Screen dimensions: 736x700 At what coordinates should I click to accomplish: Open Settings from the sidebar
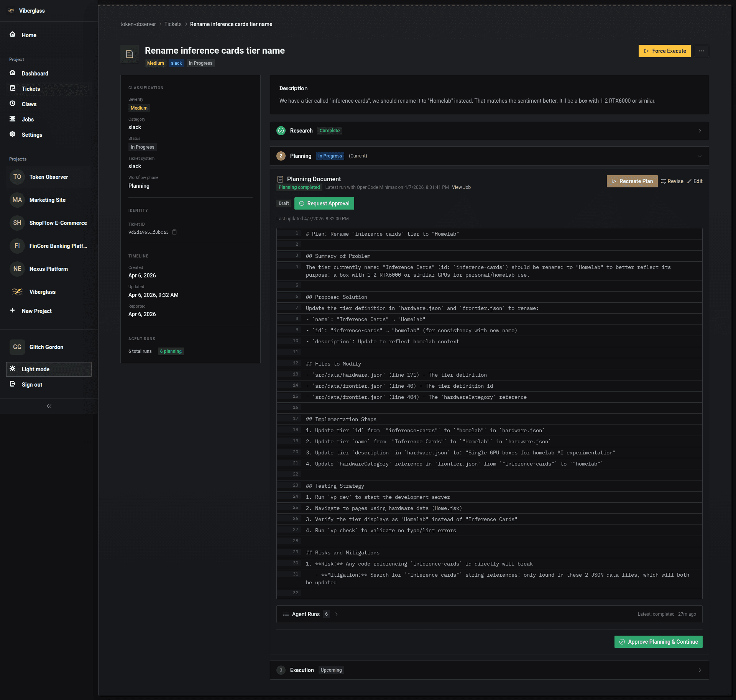32,134
